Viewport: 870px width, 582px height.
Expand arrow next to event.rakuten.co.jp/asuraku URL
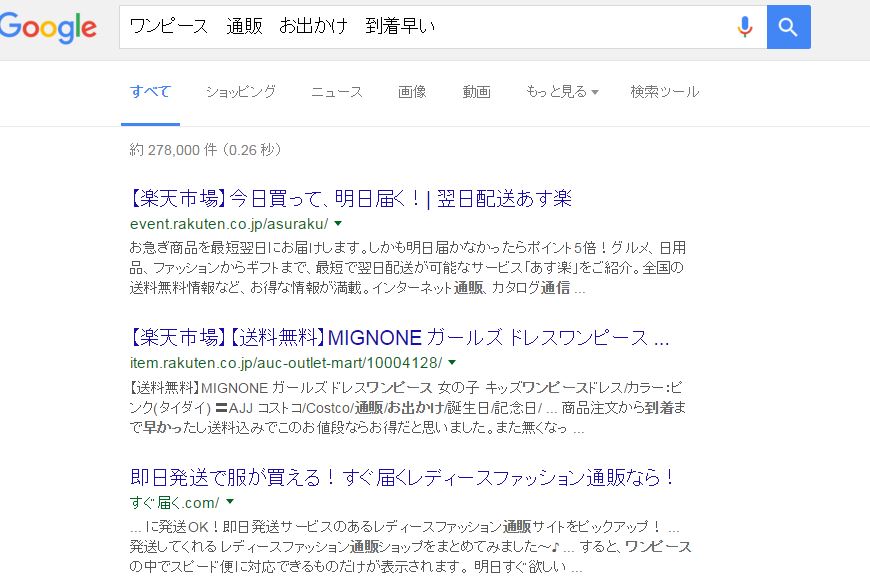338,224
